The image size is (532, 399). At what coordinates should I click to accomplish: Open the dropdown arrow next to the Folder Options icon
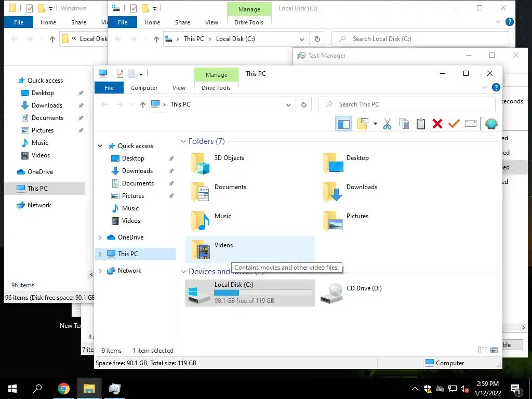tap(375, 124)
